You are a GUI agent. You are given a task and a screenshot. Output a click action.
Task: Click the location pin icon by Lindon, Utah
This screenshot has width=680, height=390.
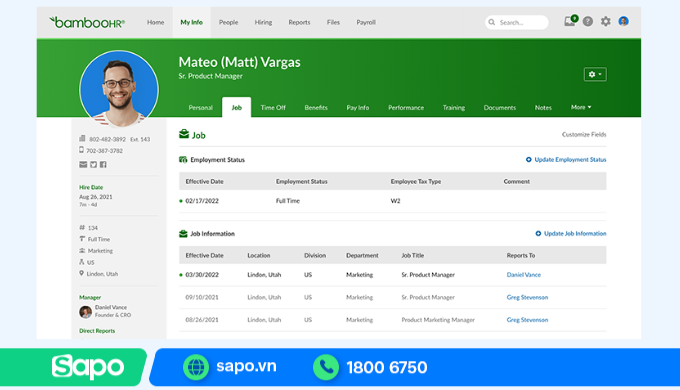click(81, 273)
